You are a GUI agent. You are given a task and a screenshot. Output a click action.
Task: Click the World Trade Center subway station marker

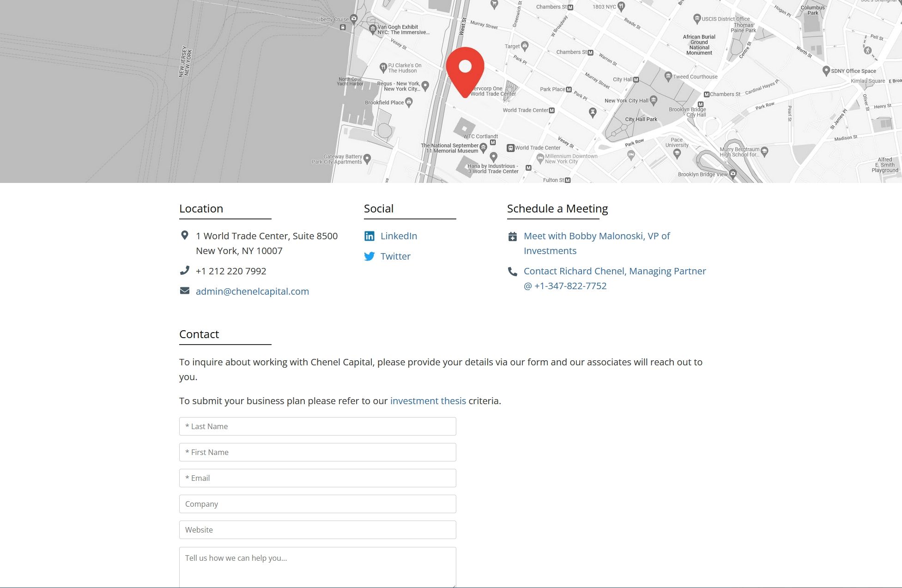click(x=551, y=110)
